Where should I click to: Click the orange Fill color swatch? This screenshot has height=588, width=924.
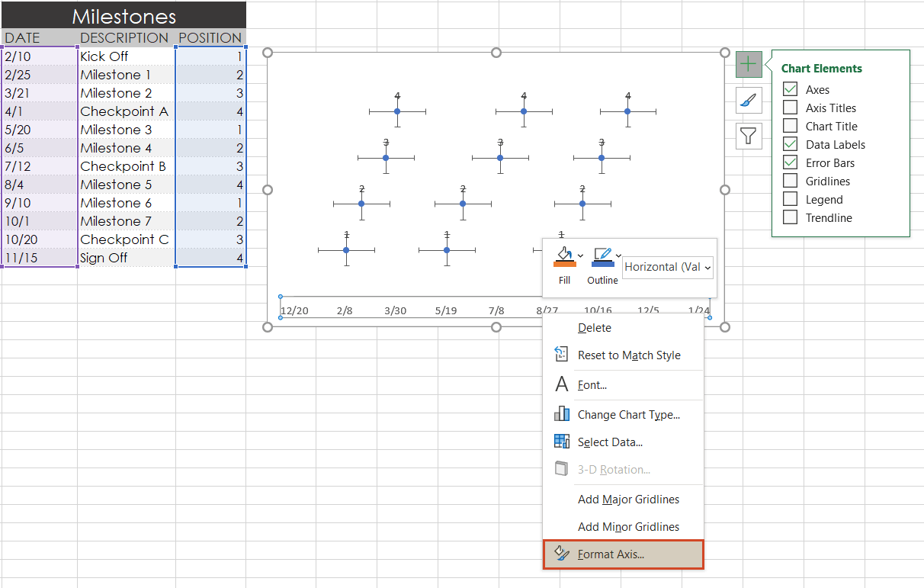click(564, 263)
